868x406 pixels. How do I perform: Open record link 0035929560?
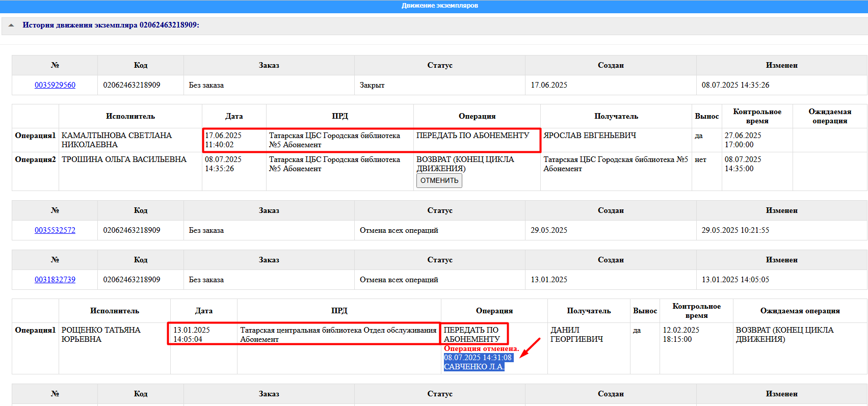tap(55, 85)
